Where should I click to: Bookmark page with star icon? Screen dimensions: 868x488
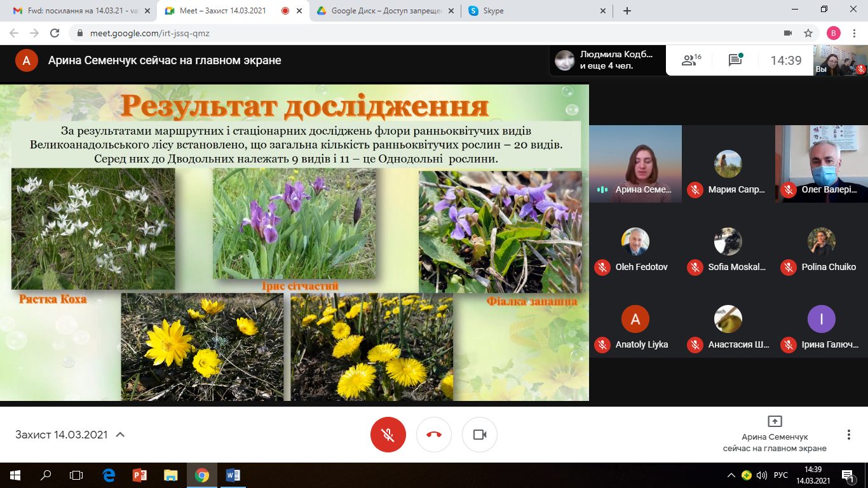tap(808, 33)
